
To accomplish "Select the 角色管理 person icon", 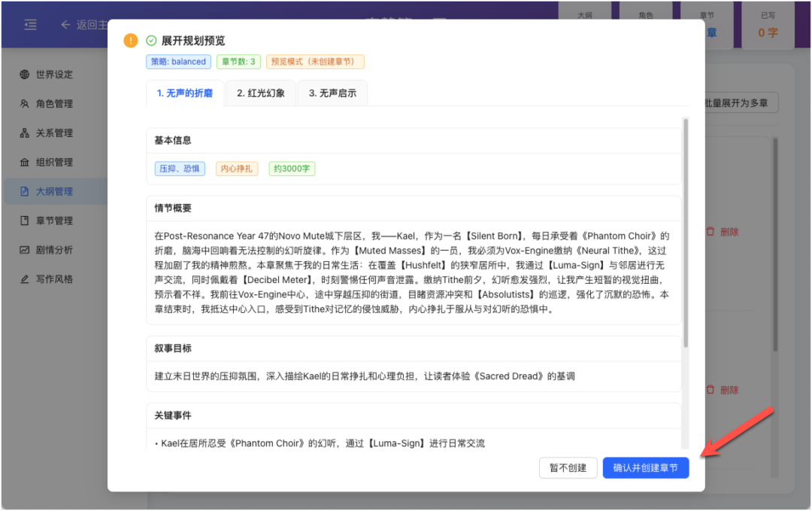I will coord(25,103).
